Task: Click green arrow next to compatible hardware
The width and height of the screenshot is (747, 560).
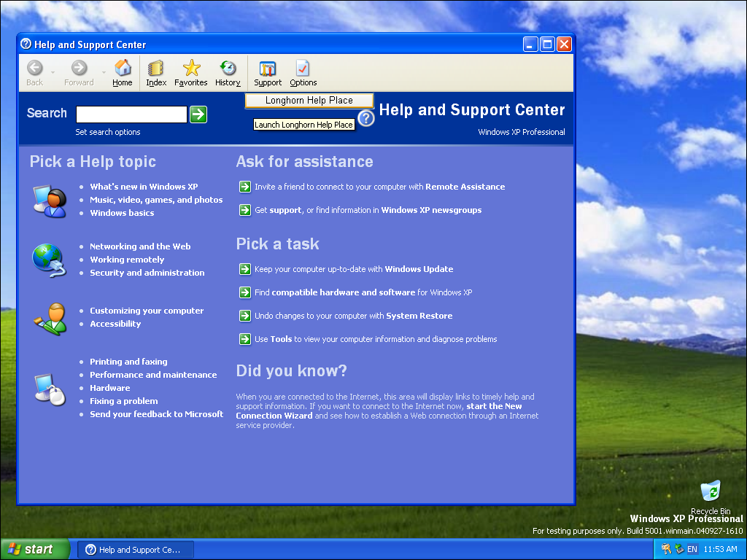Action: pyautogui.click(x=245, y=292)
